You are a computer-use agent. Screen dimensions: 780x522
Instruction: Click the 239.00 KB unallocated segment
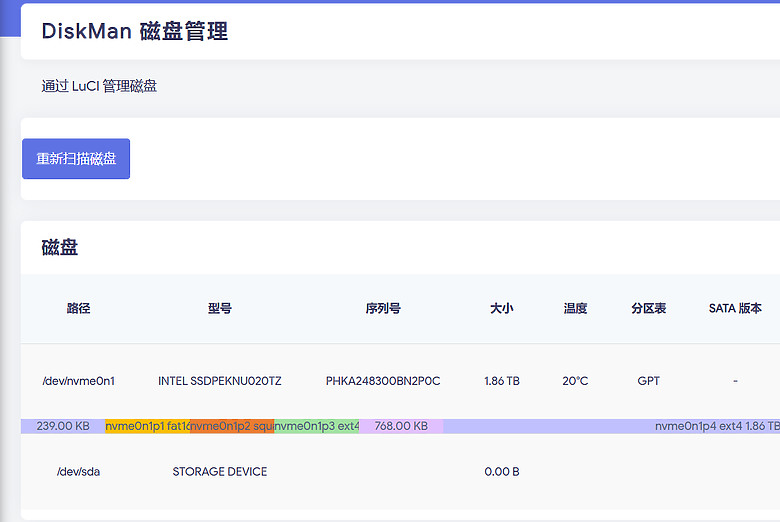click(62, 426)
